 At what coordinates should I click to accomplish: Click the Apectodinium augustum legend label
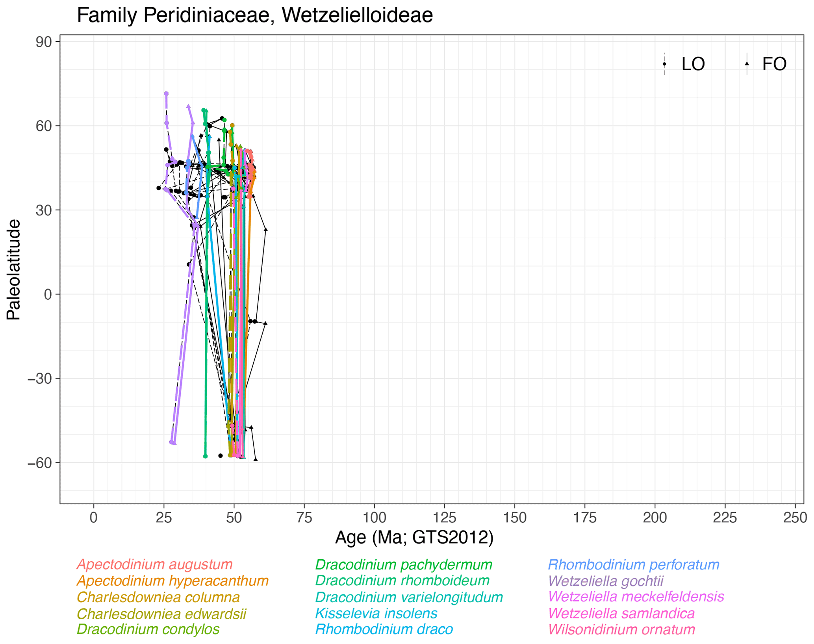pyautogui.click(x=154, y=564)
